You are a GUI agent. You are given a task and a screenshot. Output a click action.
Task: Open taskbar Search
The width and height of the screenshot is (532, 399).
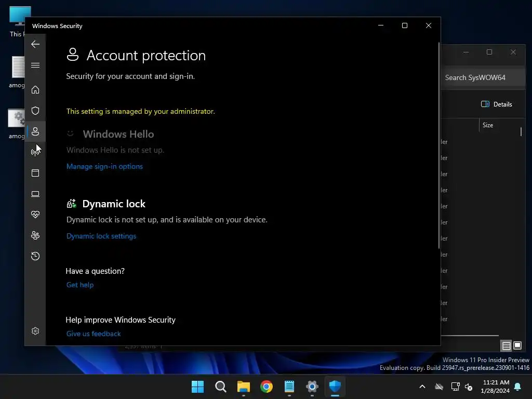click(220, 387)
